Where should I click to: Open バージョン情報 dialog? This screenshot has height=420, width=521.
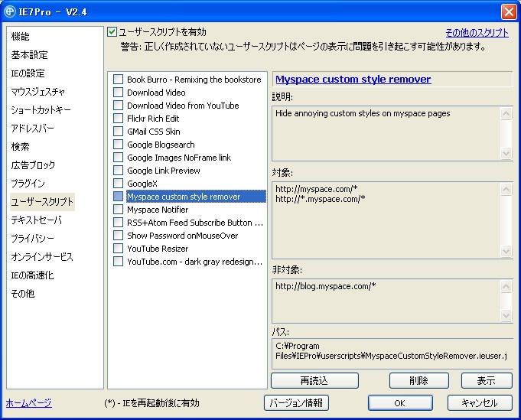pyautogui.click(x=296, y=402)
